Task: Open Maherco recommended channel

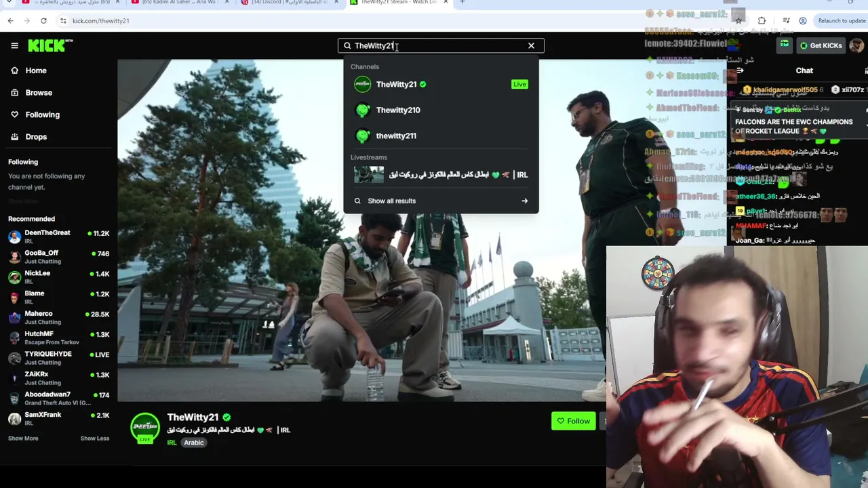Action: click(x=59, y=318)
